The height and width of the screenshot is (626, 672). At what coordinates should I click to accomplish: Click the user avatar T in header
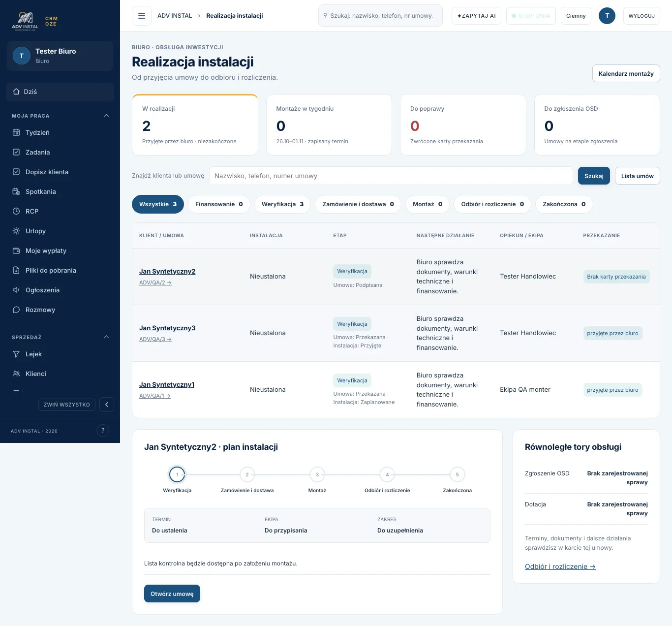pyautogui.click(x=607, y=16)
